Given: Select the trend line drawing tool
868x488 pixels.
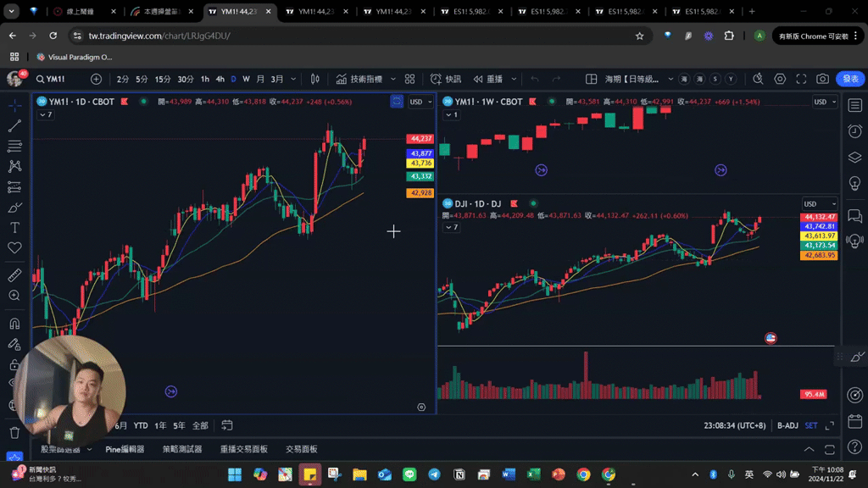Looking at the screenshot, I should (x=14, y=125).
